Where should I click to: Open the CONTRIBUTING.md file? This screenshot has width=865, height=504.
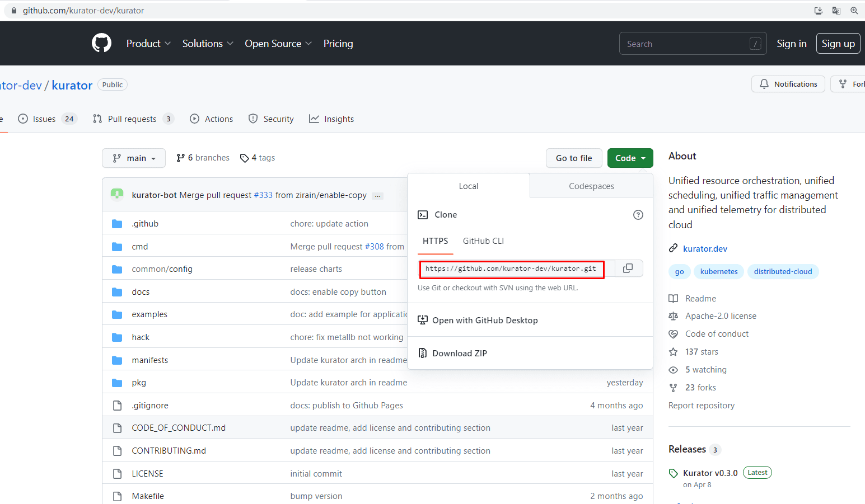click(169, 451)
